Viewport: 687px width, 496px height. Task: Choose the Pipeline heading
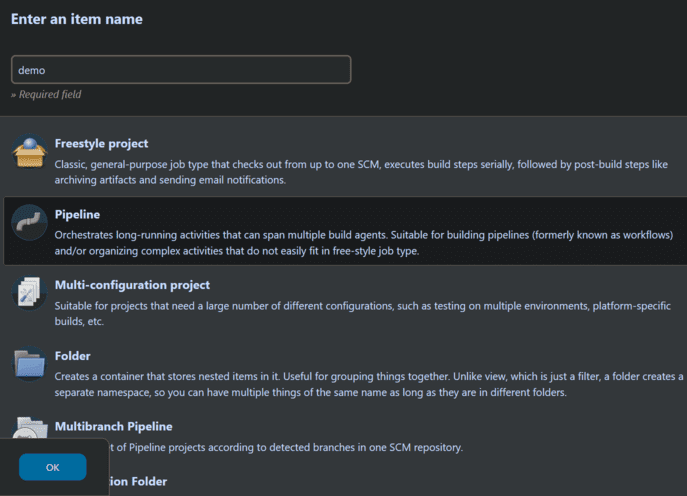tap(77, 214)
